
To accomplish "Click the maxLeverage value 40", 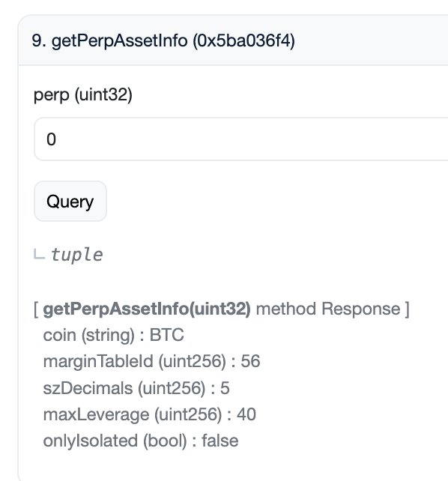I will [x=246, y=414].
